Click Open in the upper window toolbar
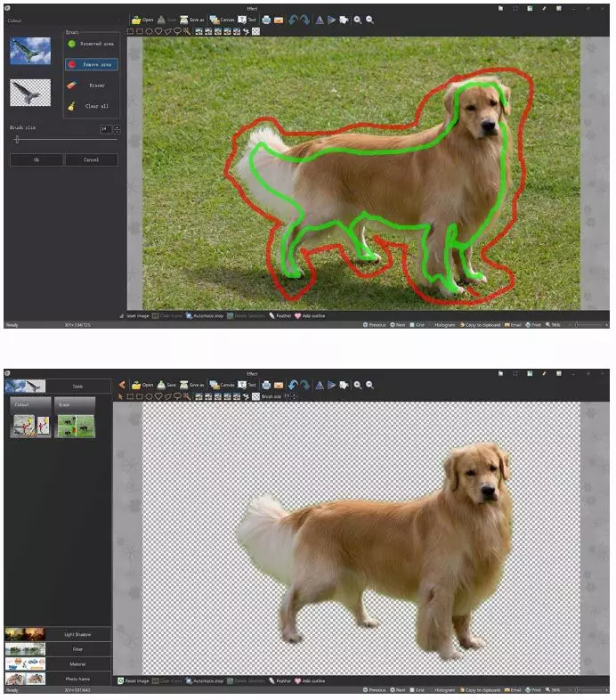Screen dimensions: 616x700 coord(142,20)
